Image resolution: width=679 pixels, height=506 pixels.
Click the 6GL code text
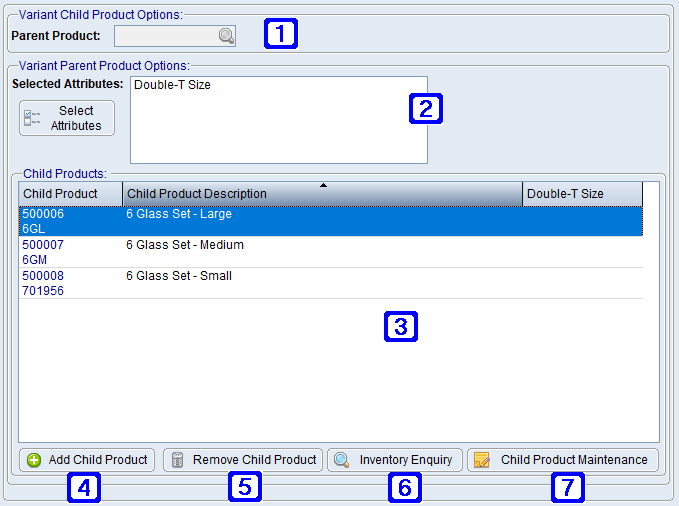pyautogui.click(x=34, y=229)
